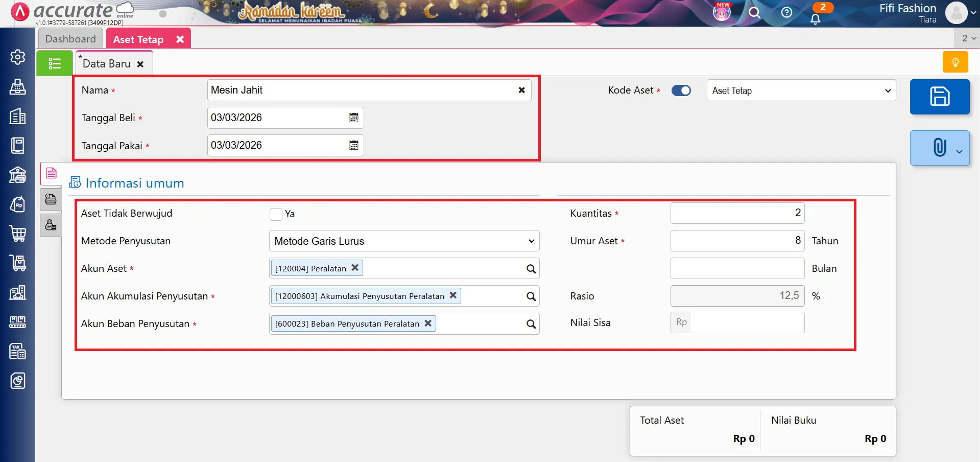Open the shopping cart sidebar module
Viewport: 980px width, 462px height.
click(18, 234)
